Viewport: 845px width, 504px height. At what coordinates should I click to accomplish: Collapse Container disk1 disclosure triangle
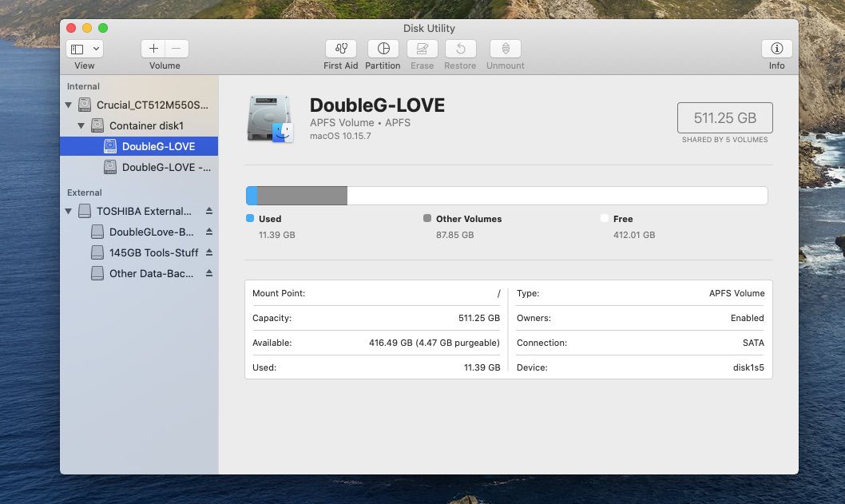[x=81, y=126]
